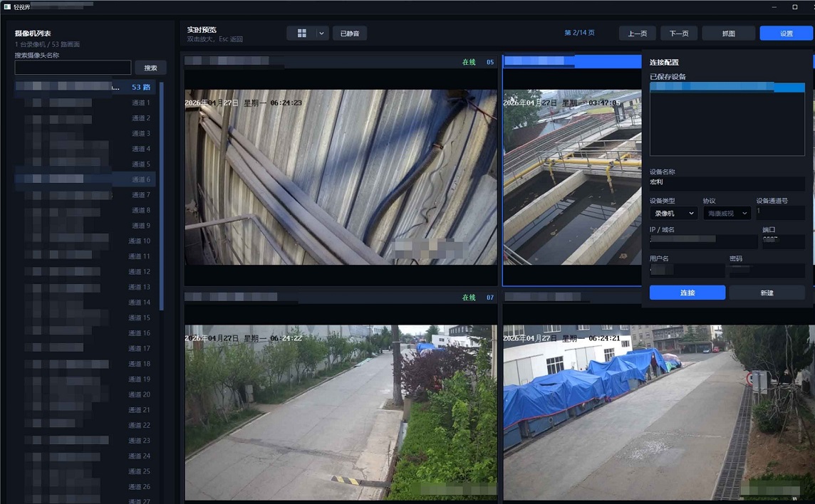Select 通道 15 in camera list
This screenshot has width=815, height=504.
(85, 317)
